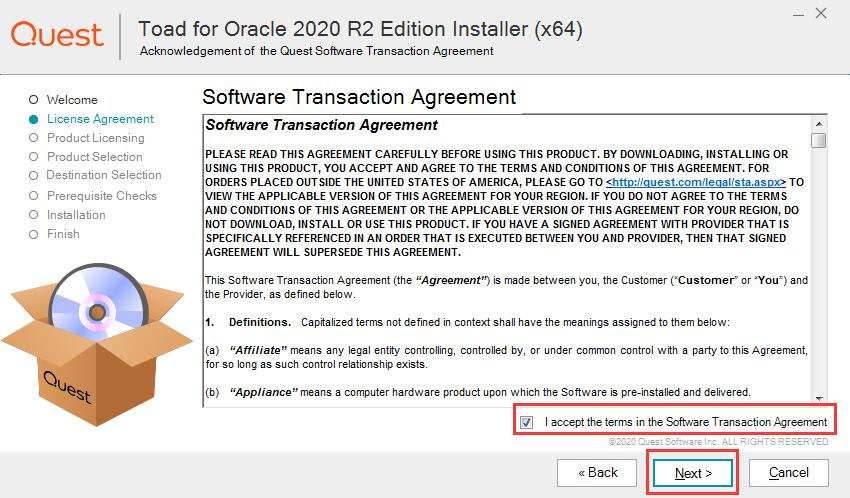Click the agreement scrollbar thumb

tap(819, 140)
